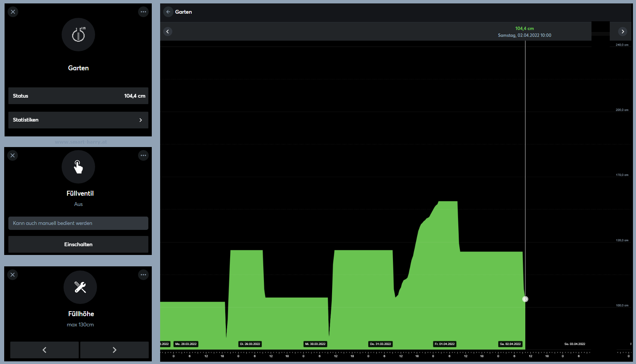The image size is (636, 364).
Task: Click the 240,0 cm axis label
Action: click(622, 45)
